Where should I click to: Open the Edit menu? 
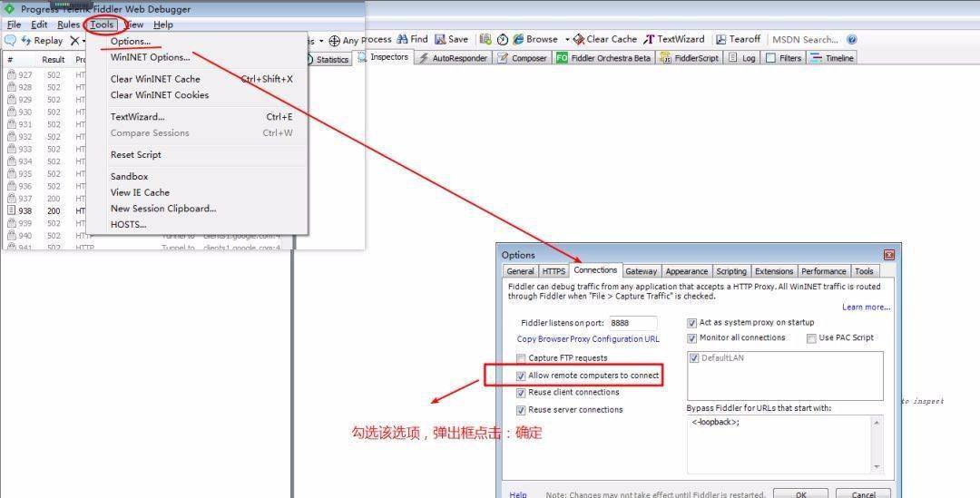(x=39, y=25)
